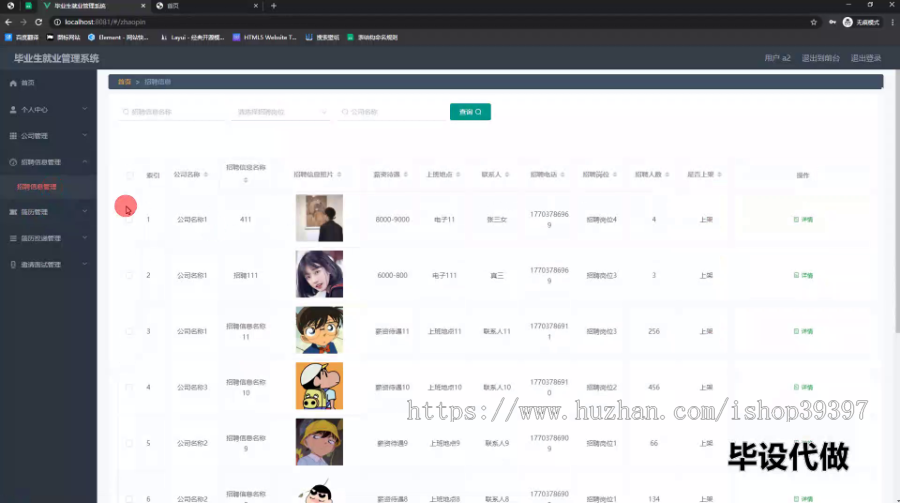
Task: Click the sort icon on the 招聘电话 column
Action: pos(562,175)
